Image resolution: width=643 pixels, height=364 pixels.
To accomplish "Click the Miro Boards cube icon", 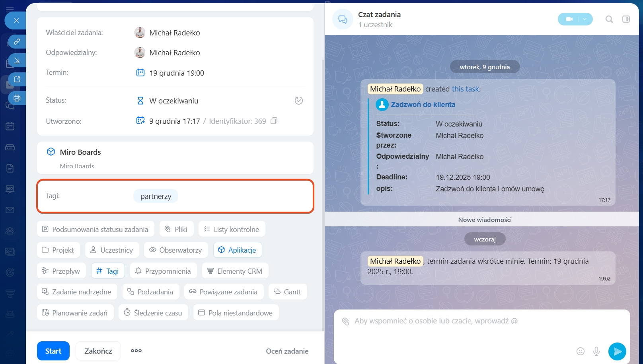I will 51,152.
